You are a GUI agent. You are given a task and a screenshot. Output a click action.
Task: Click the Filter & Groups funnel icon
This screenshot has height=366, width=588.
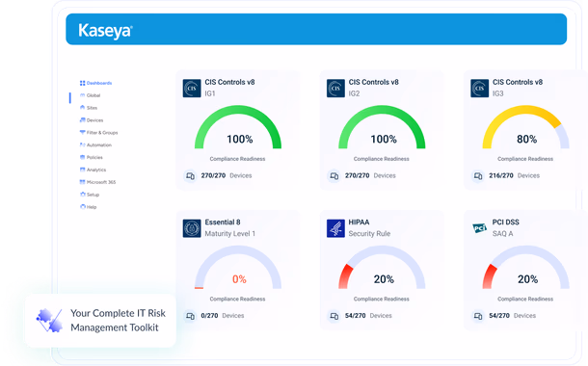pyautogui.click(x=83, y=132)
